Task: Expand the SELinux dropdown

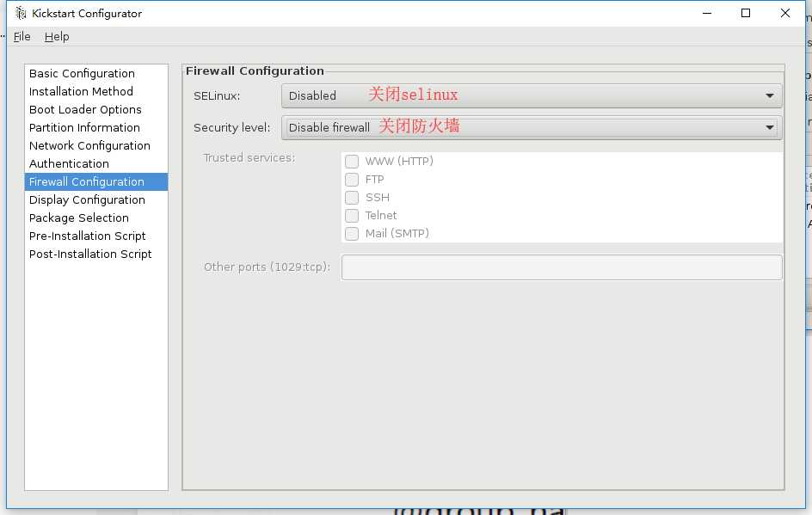Action: [532, 95]
